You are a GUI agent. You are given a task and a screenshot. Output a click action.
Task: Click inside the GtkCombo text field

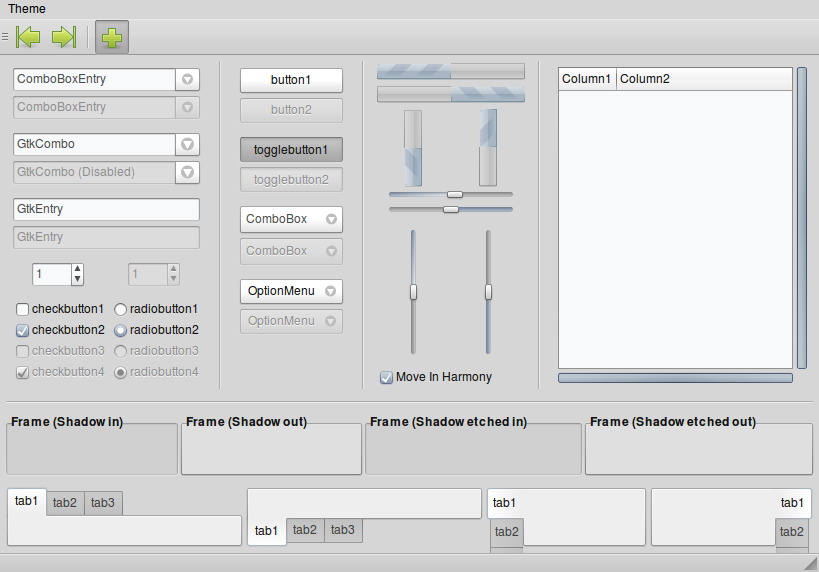click(94, 144)
